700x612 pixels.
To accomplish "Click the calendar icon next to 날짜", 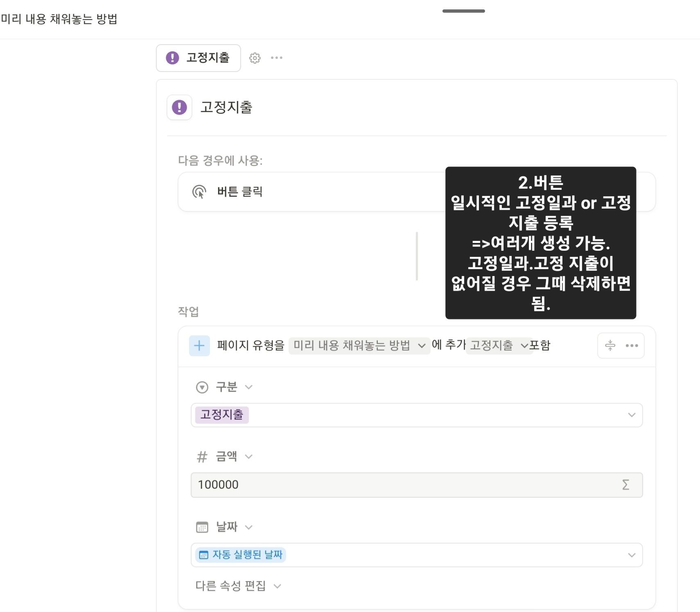I will coord(202,527).
